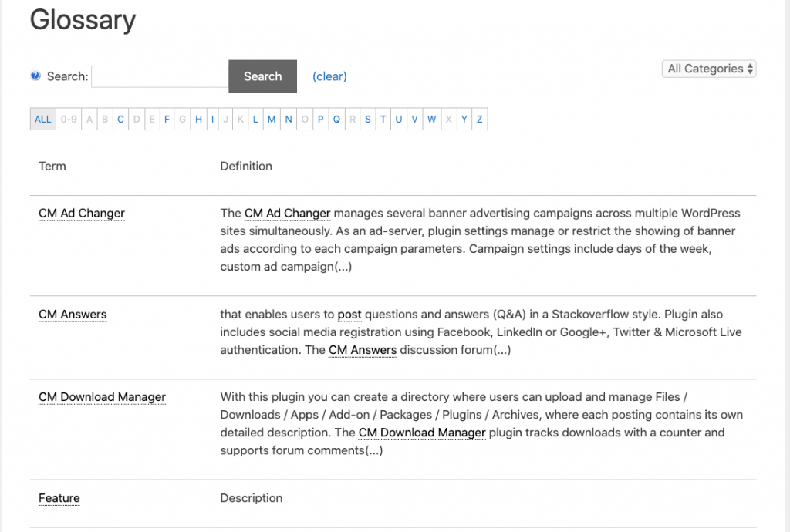This screenshot has width=790, height=532.
Task: Filter terms by letter S
Action: [367, 119]
